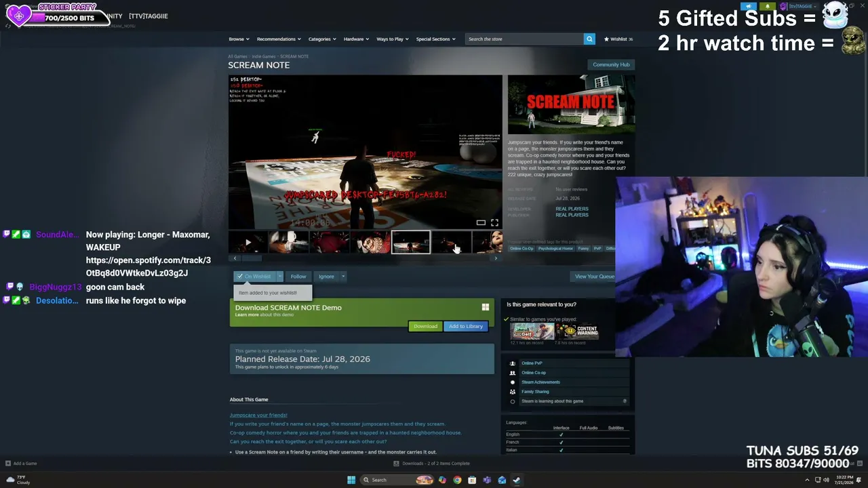The width and height of the screenshot is (868, 488).
Task: Click the help icon beside Steam is learning
Action: (x=625, y=401)
